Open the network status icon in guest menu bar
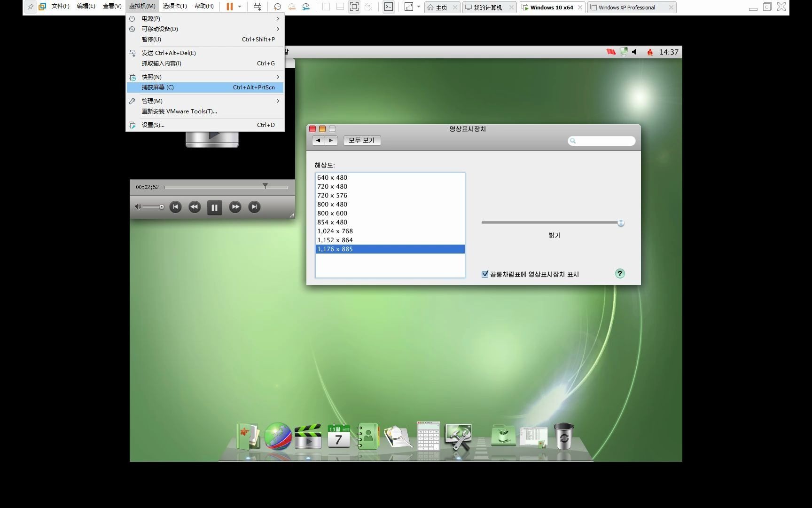Screen dimensions: 812x508 click(624, 52)
